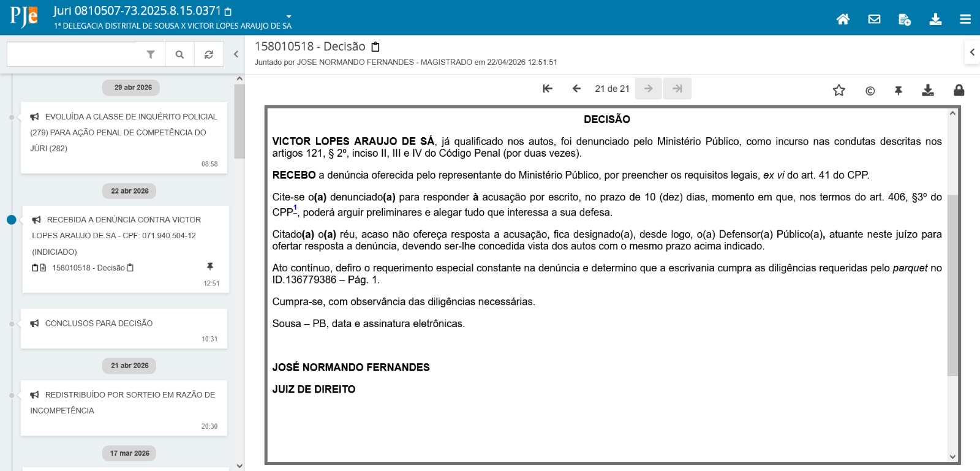Click the 08:58 timestamp on EVOLUÍDA card

tap(209, 164)
